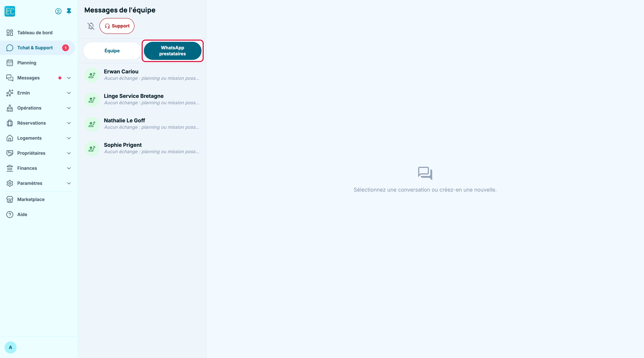Expand the Messages menu chevron
Viewport: 644px width, 358px height.
69,78
